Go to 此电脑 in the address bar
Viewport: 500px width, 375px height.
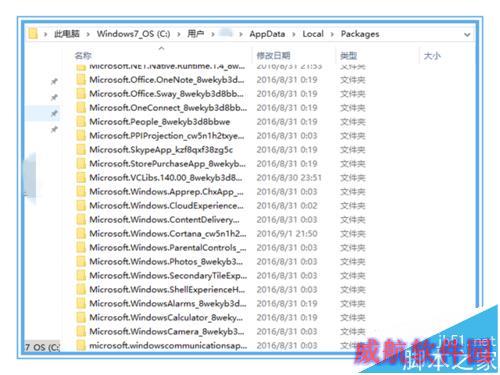67,34
